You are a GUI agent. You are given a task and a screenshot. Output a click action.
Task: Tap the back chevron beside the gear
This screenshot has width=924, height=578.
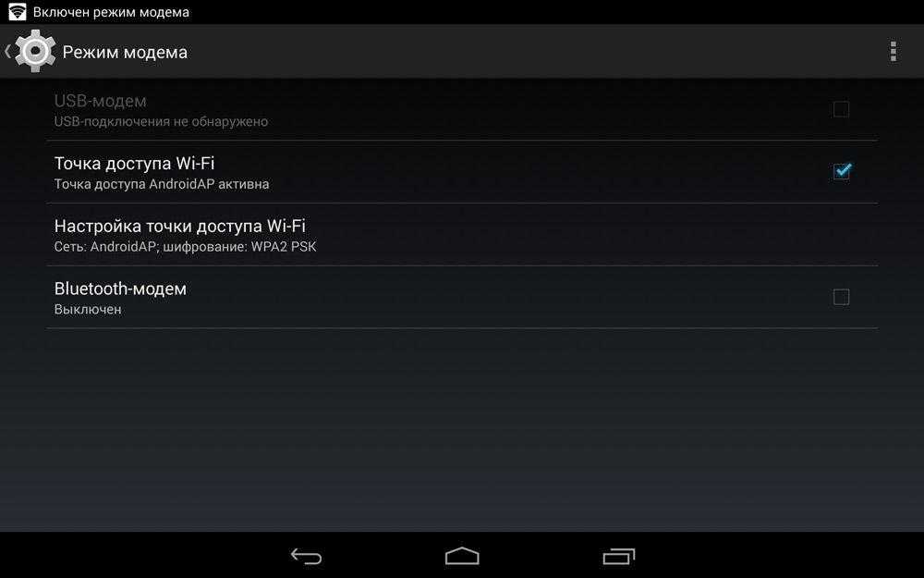click(7, 51)
